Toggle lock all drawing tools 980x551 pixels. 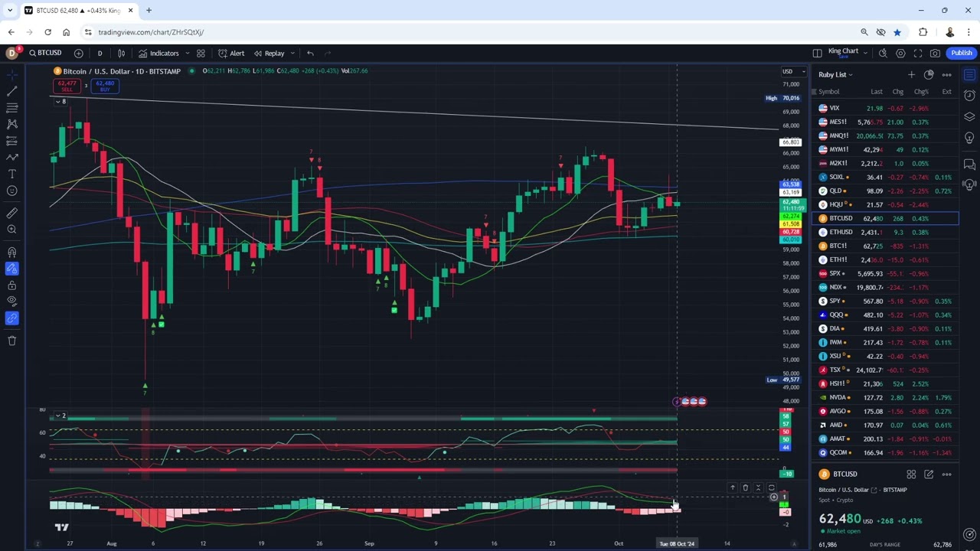pyautogui.click(x=12, y=285)
